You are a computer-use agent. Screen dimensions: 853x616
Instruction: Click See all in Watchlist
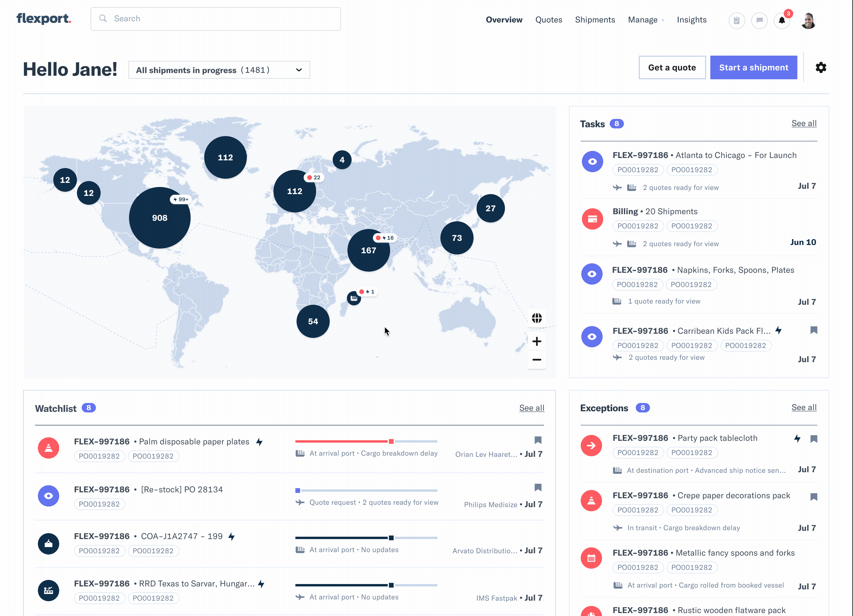tap(532, 408)
